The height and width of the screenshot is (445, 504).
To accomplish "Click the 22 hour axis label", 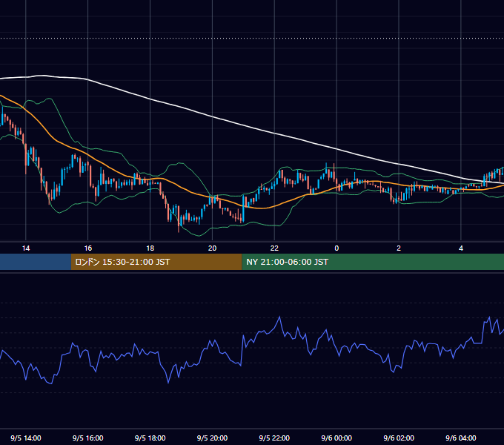I will point(274,248).
